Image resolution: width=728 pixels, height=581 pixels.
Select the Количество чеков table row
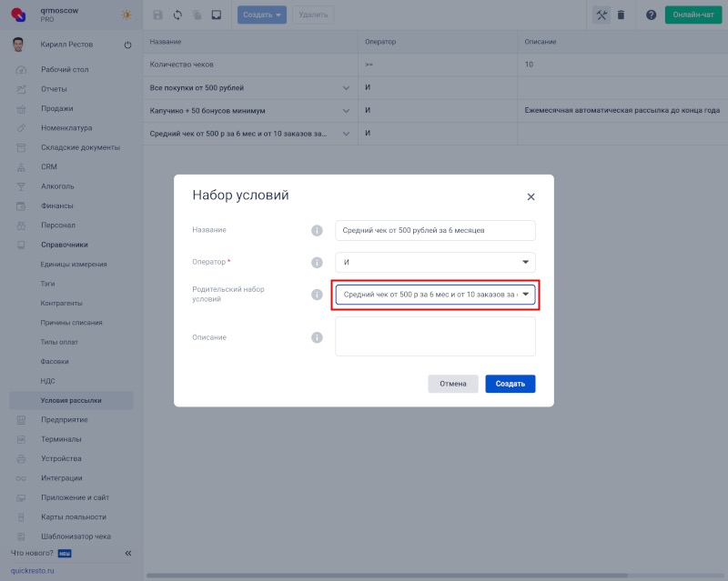[436, 65]
